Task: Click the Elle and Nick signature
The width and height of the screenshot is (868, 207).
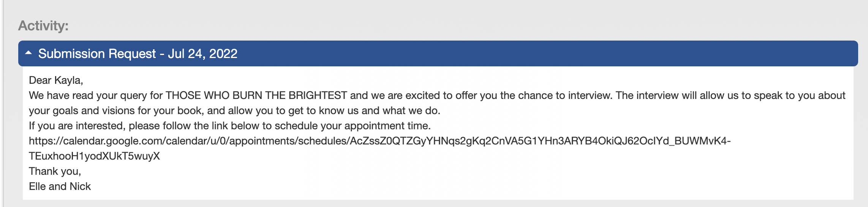Action: [x=60, y=187]
